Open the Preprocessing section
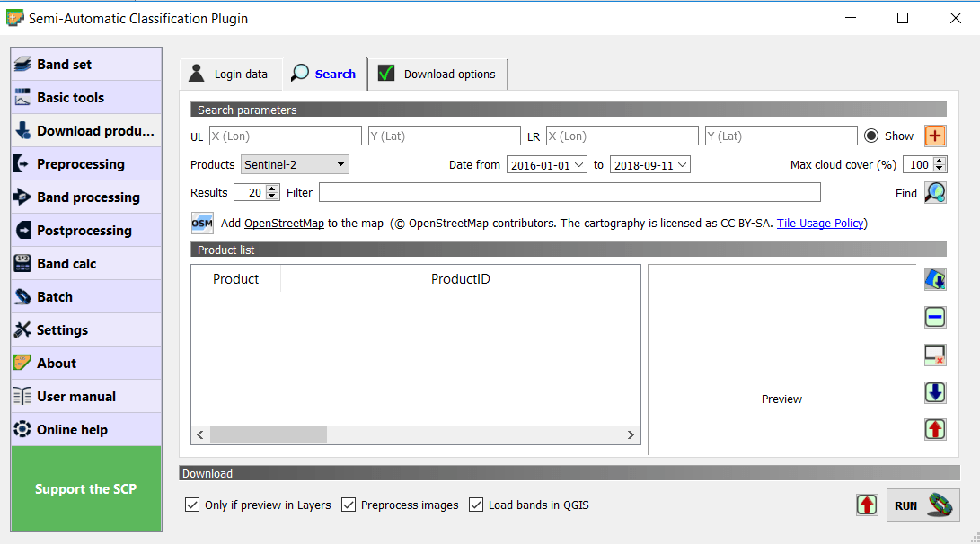Image resolution: width=980 pixels, height=544 pixels. coord(86,163)
